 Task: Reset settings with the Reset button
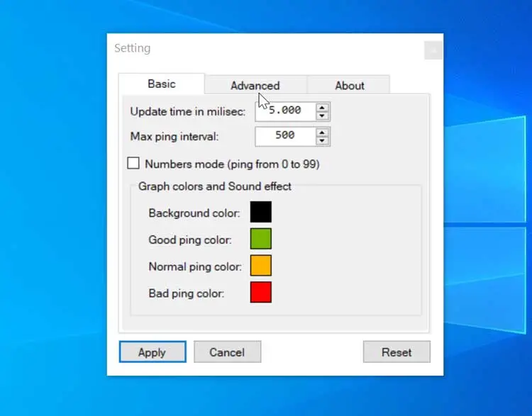(x=397, y=352)
